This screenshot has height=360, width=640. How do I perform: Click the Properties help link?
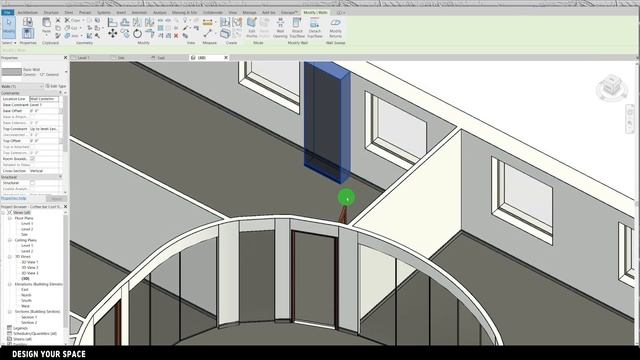(x=14, y=198)
